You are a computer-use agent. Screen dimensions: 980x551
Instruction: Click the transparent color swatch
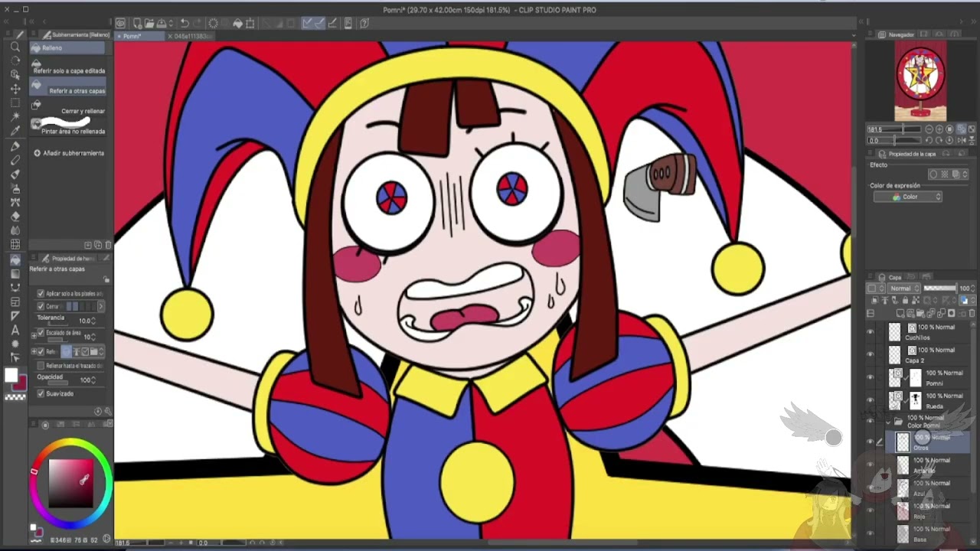(15, 397)
